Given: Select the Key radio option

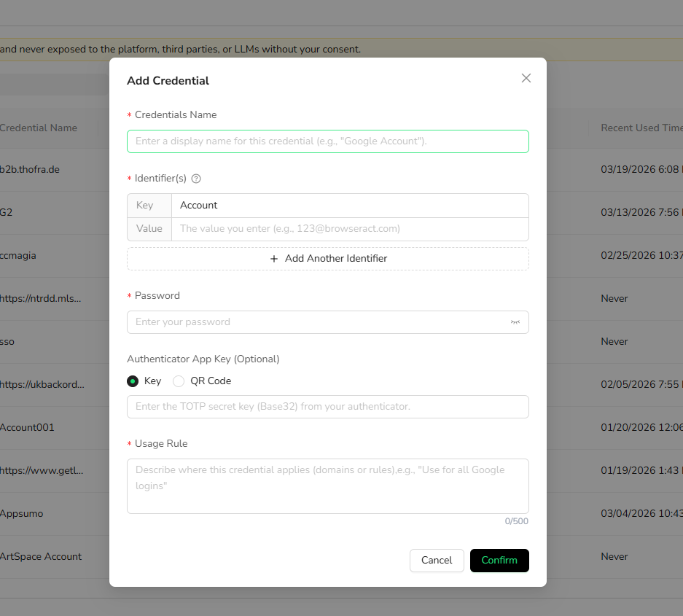Looking at the screenshot, I should point(133,381).
